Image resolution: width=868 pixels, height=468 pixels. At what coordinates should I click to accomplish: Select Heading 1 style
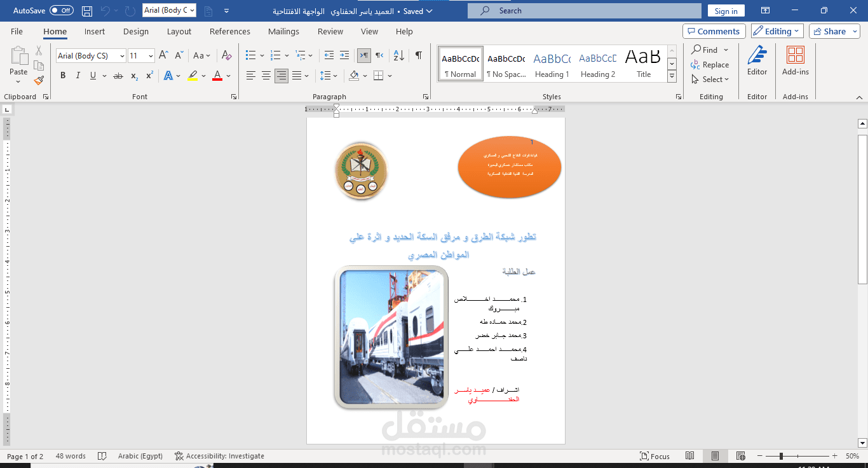[552, 64]
